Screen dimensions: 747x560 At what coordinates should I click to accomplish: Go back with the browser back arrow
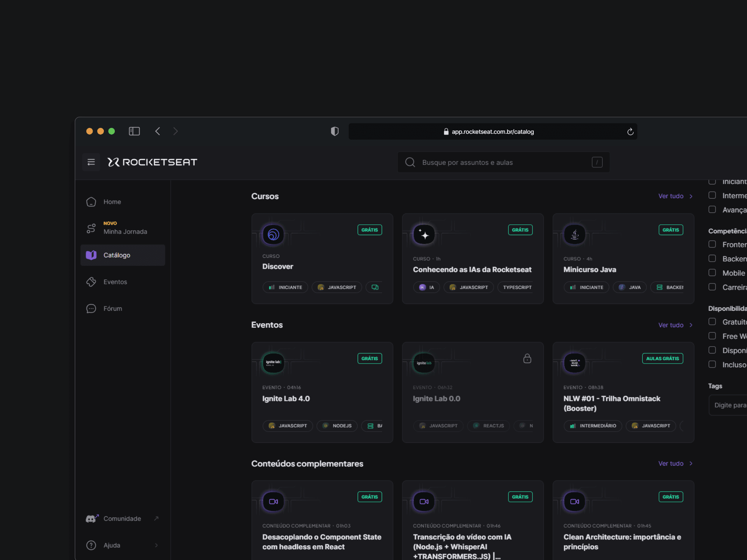(158, 131)
